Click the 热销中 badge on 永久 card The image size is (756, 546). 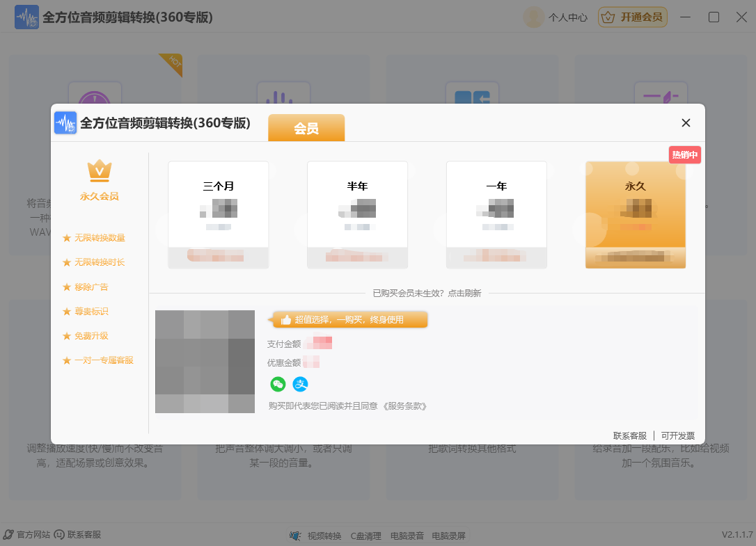685,154
